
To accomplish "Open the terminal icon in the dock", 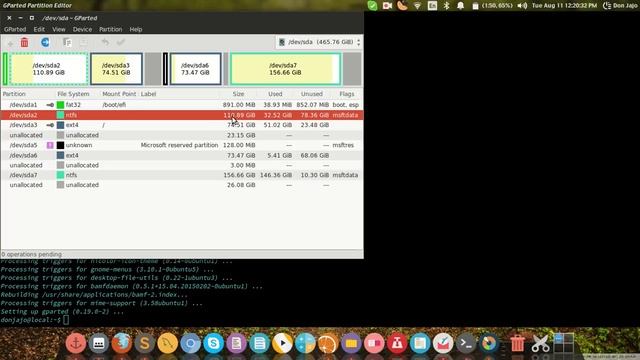I will (x=466, y=343).
